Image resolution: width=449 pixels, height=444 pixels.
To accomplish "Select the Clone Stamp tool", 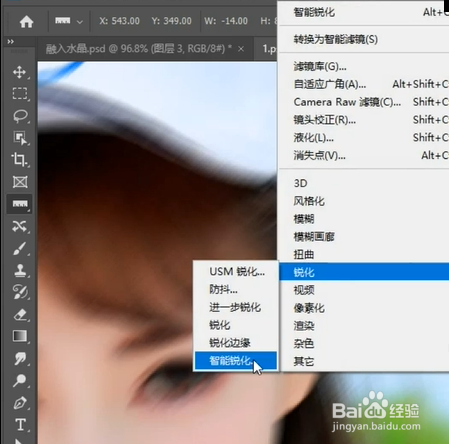I will (x=20, y=270).
